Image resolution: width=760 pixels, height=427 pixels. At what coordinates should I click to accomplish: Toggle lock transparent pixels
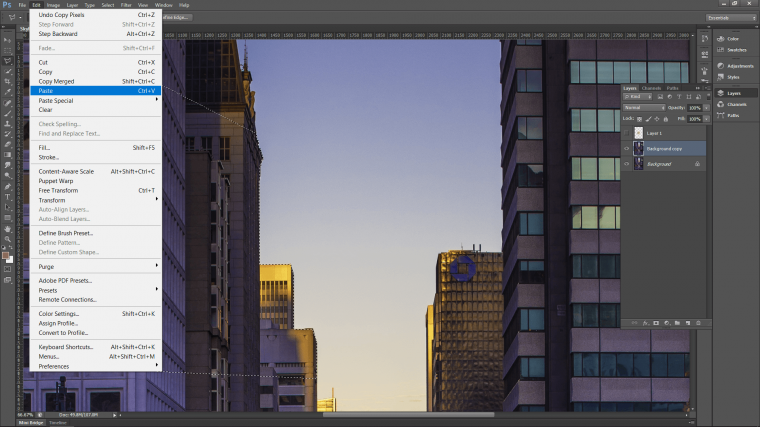639,119
